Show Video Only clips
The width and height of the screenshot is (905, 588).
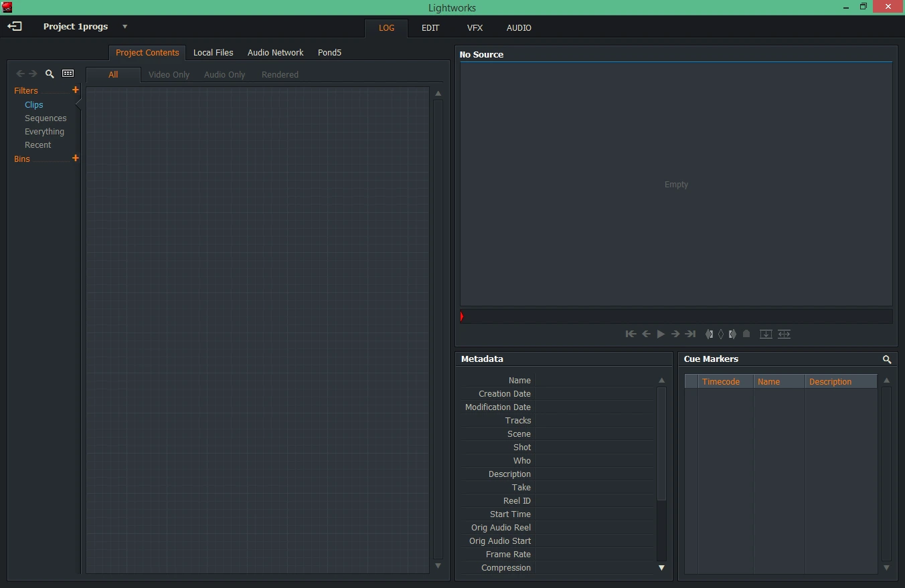[169, 75]
